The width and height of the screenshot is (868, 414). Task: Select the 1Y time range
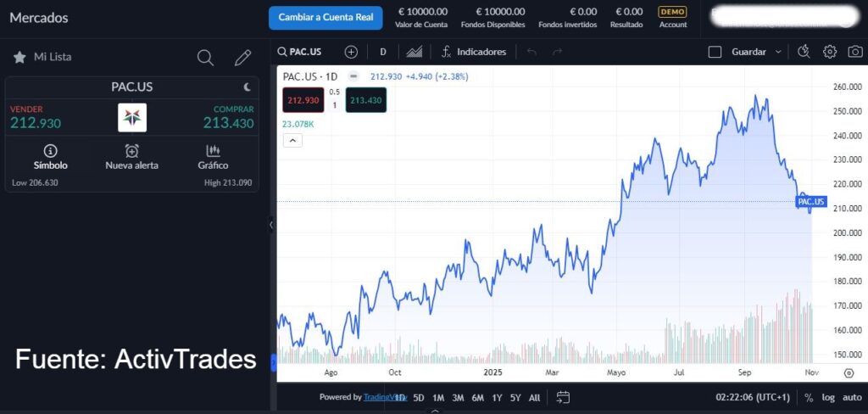coord(497,397)
